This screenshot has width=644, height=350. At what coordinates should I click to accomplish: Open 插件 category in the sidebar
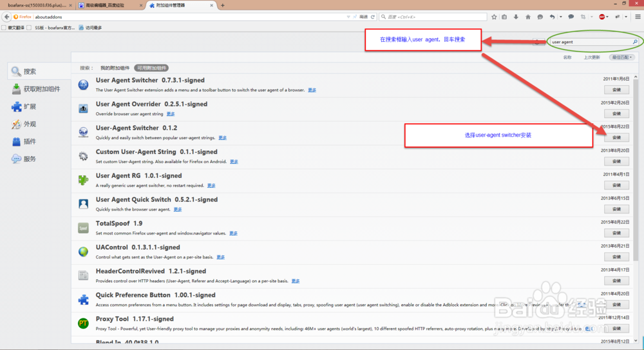point(39,141)
